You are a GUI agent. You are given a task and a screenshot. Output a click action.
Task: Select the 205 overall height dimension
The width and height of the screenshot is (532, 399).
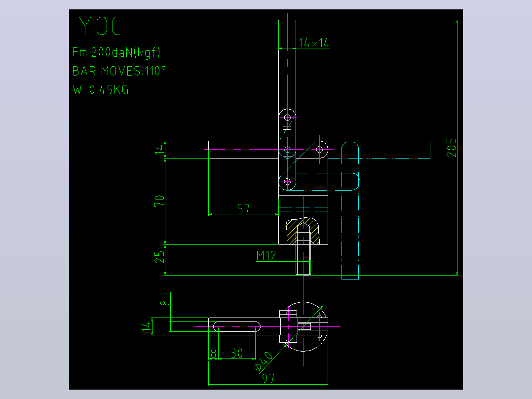click(x=451, y=147)
